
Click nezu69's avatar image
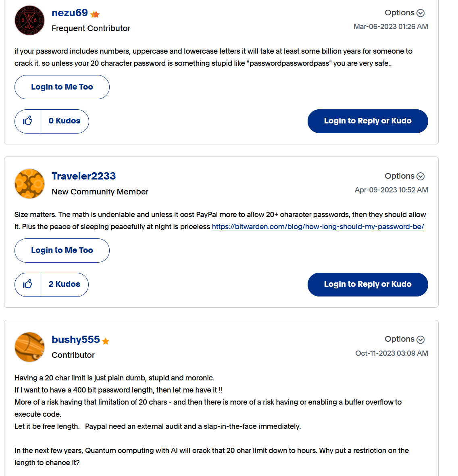(x=29, y=20)
